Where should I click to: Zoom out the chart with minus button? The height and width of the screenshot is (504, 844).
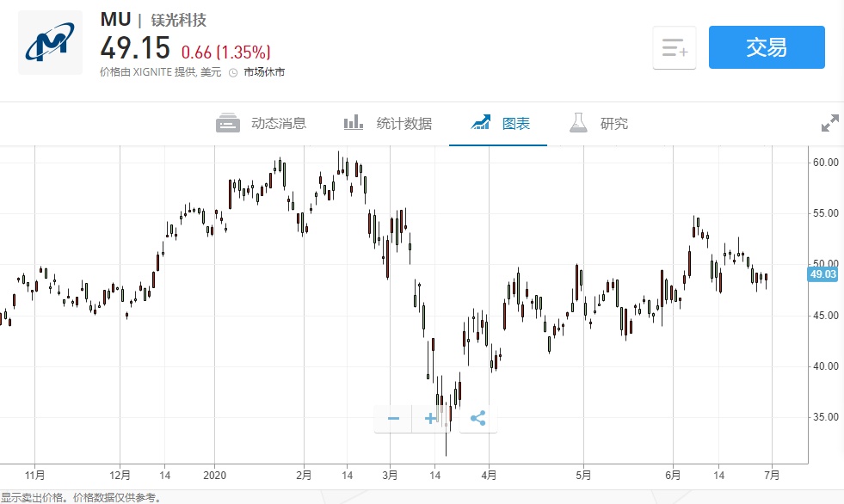pos(394,419)
